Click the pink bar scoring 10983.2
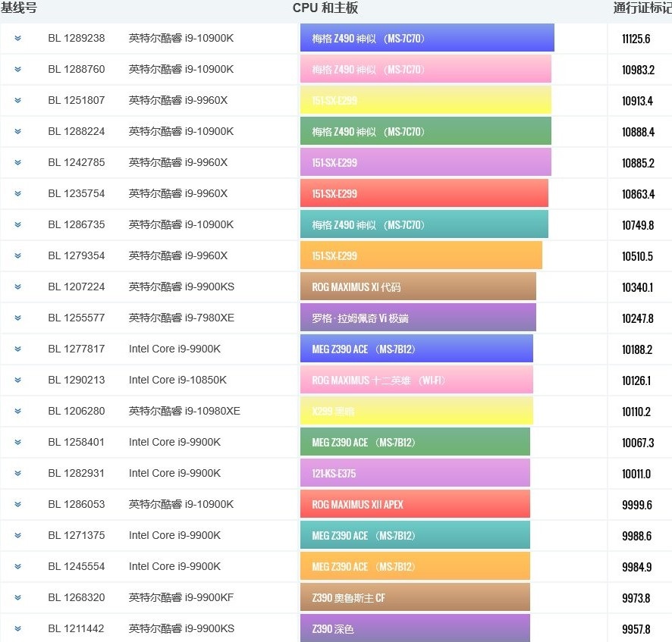This screenshot has width=672, height=642. click(425, 69)
